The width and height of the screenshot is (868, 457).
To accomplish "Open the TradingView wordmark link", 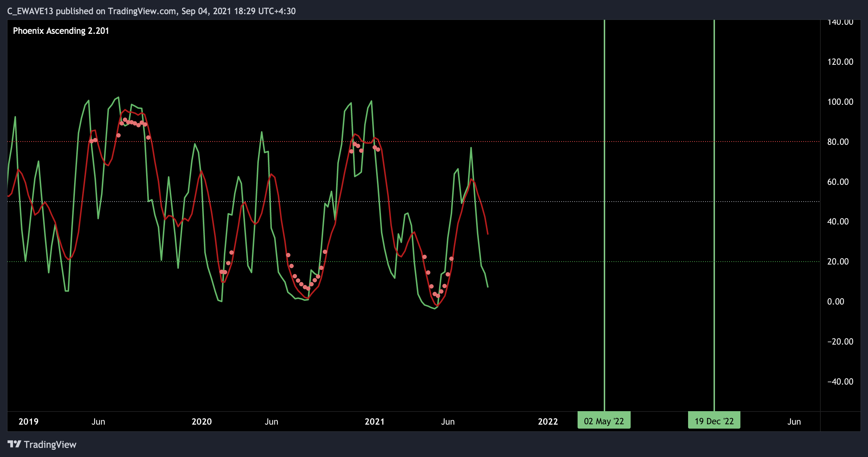I will [50, 445].
